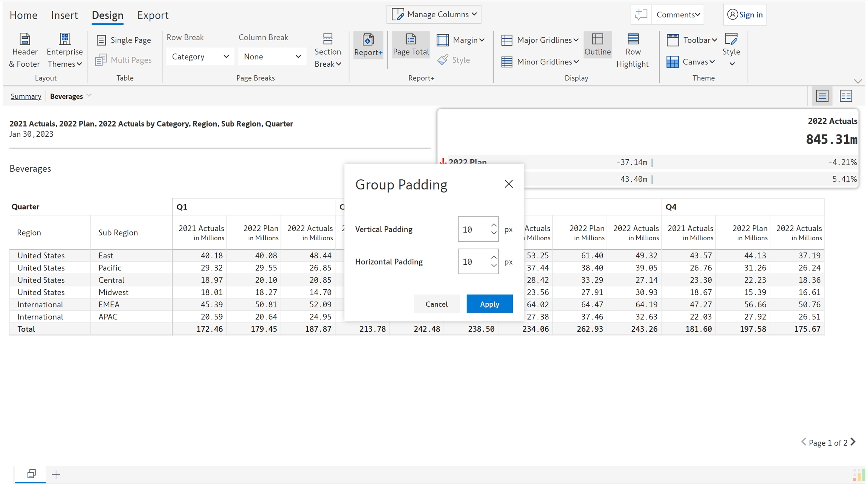This screenshot has height=487, width=868.
Task: Increase Vertical Padding with up arrow
Action: [x=494, y=225]
